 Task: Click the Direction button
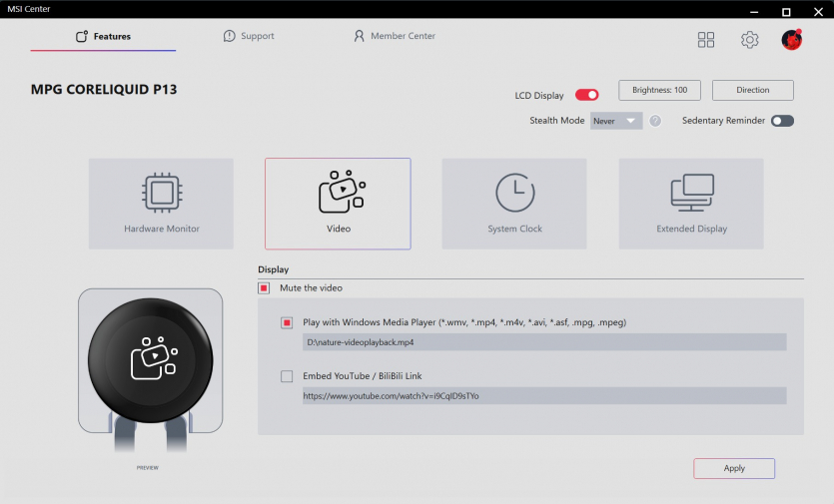point(753,90)
